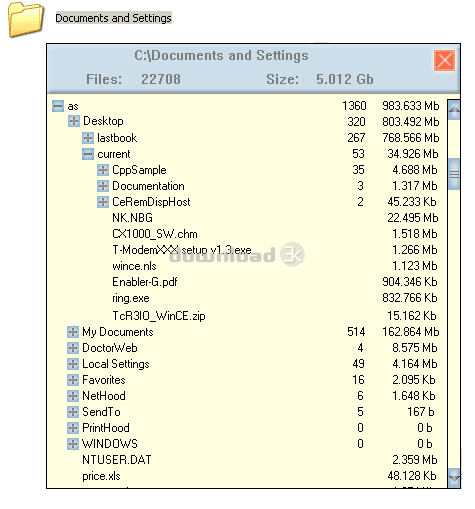Image resolution: width=475 pixels, height=509 pixels.
Task: Select TcR3IO_WinCE.zip in the list
Action: (x=159, y=316)
